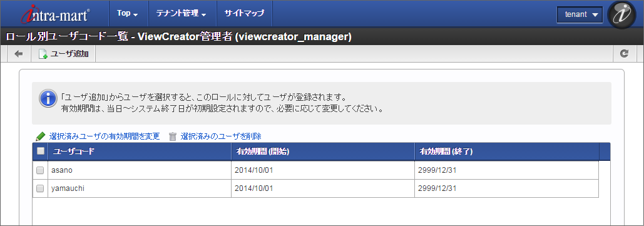This screenshot has width=644, height=226.
Task: Click start date 2014/10/01 in asano row
Action: (x=254, y=170)
